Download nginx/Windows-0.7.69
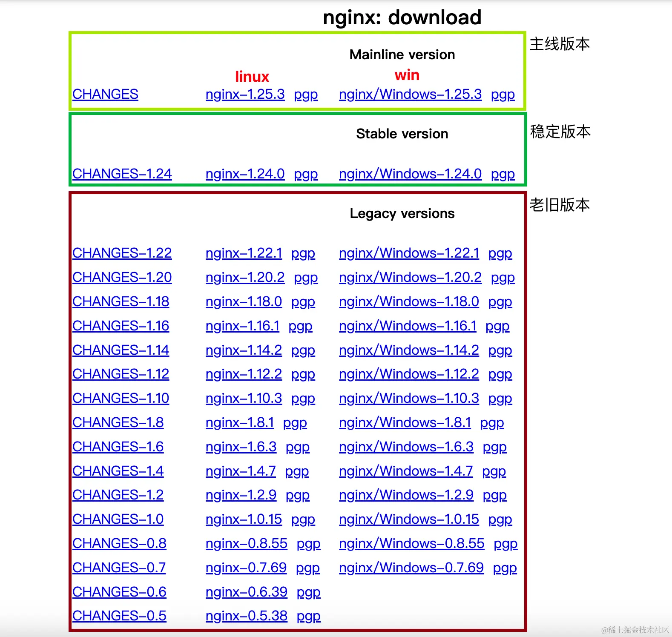672x637 pixels. click(411, 568)
